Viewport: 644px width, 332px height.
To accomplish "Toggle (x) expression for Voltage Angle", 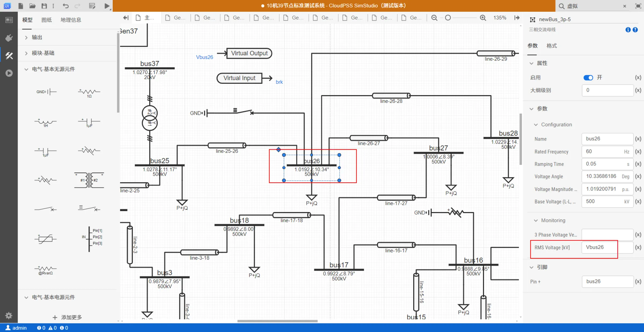I will pyautogui.click(x=638, y=176).
